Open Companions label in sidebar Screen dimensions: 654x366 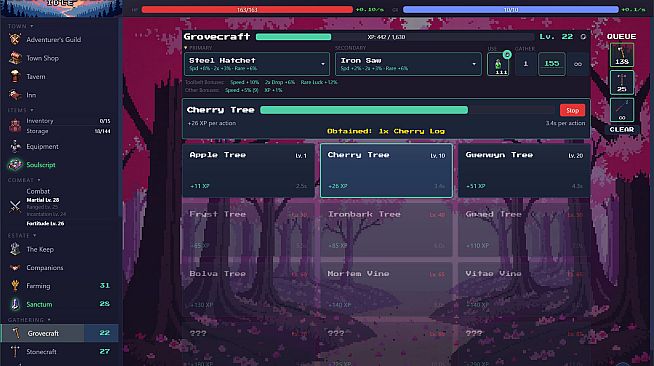coord(45,268)
